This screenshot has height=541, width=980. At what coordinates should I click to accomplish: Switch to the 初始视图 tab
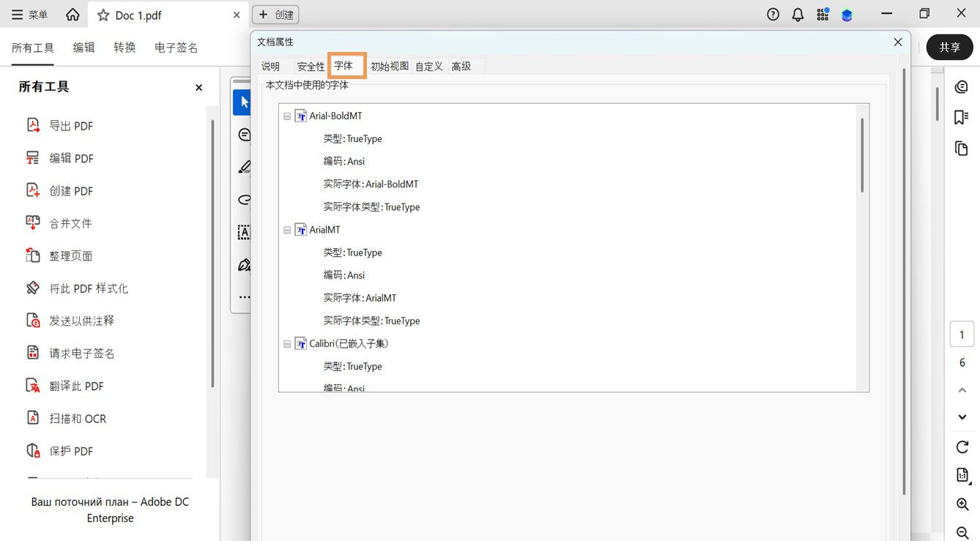pos(389,65)
